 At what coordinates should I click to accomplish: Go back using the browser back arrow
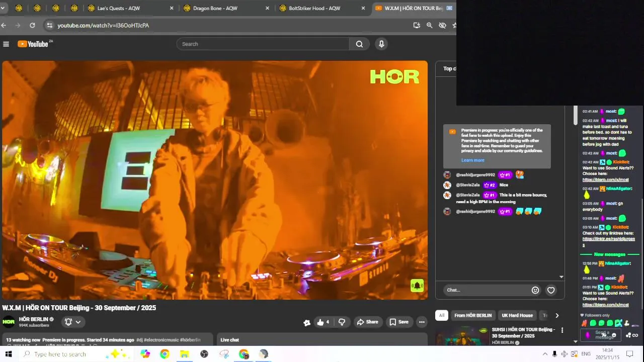[4, 25]
